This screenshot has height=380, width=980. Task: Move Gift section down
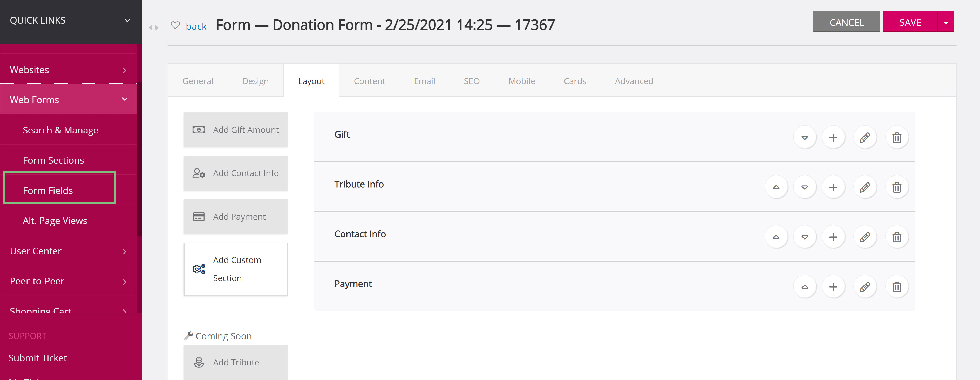[805, 137]
